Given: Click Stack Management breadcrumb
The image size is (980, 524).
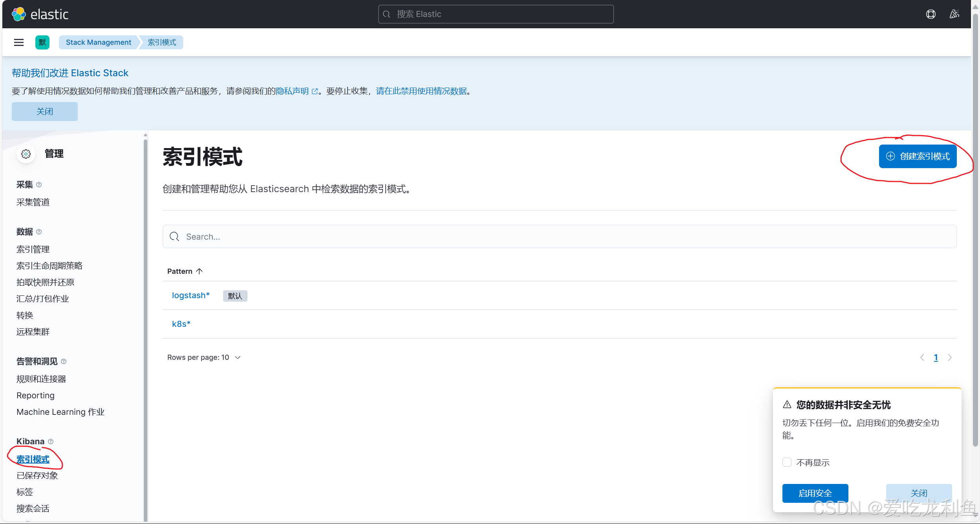Looking at the screenshot, I should click(99, 42).
